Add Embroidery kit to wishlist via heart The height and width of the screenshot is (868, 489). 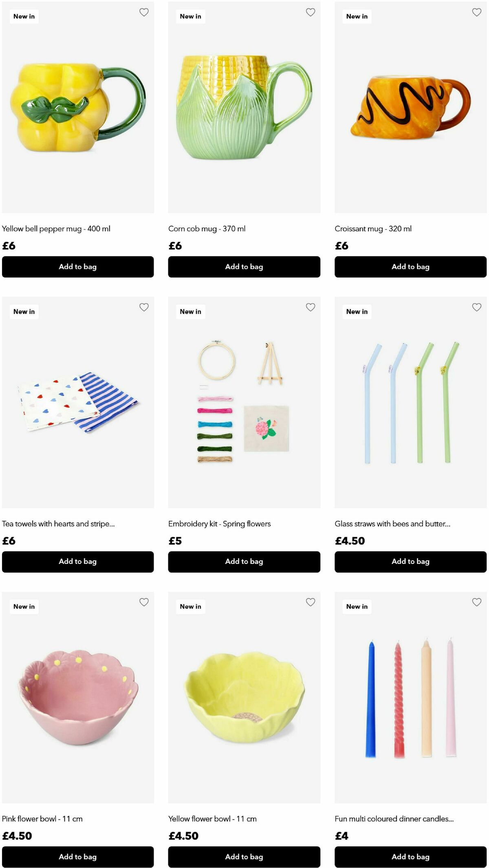coord(311,307)
